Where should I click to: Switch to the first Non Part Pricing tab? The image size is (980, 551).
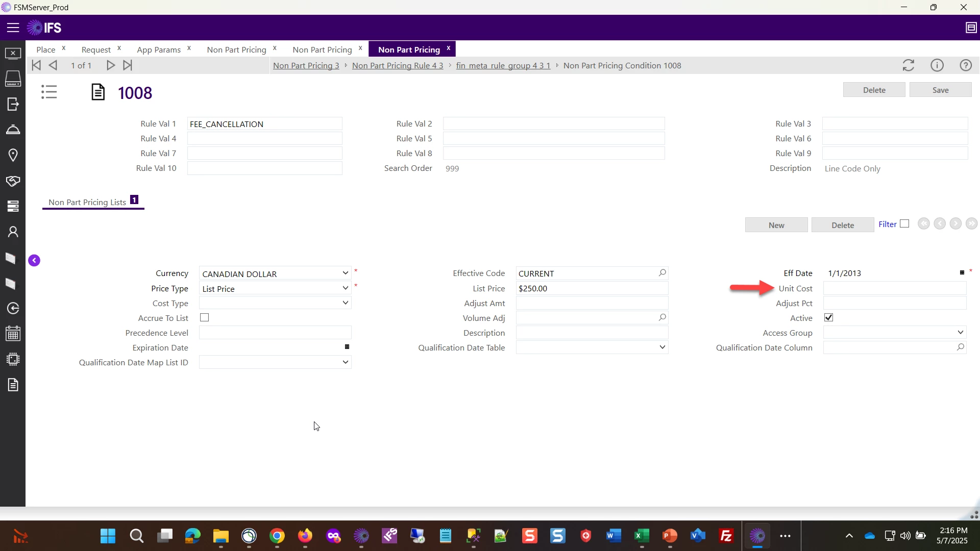coord(236,49)
